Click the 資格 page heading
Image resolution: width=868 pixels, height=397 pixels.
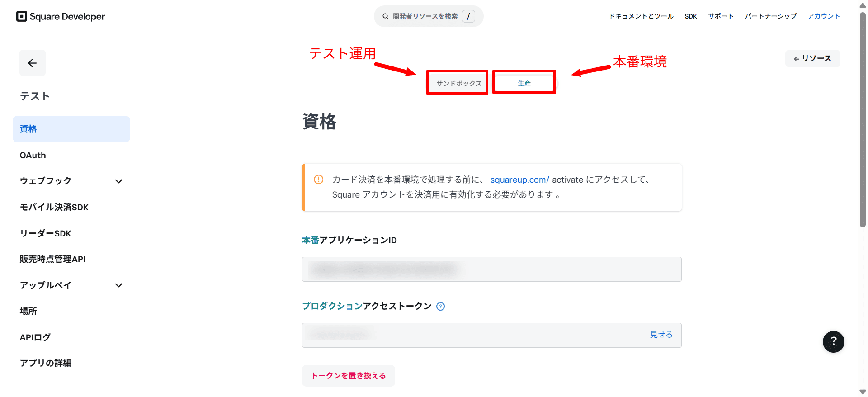coord(319,122)
